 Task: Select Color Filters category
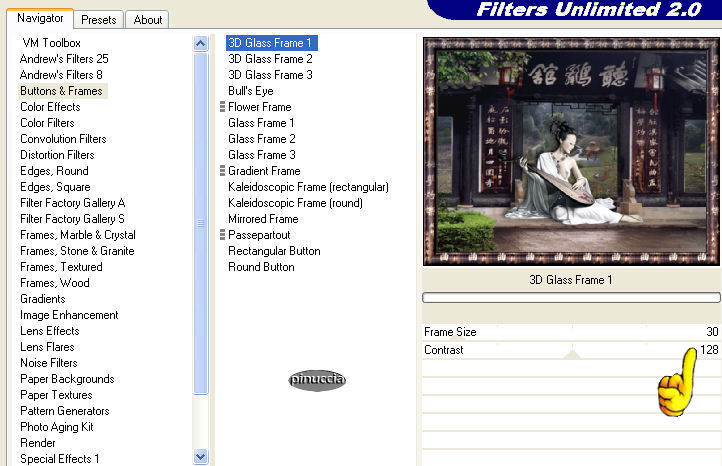[x=47, y=123]
